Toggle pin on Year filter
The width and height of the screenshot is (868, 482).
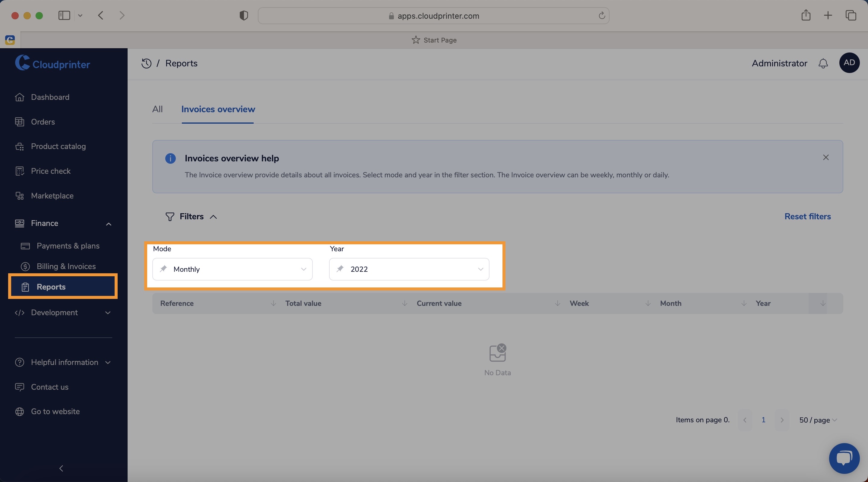340,269
